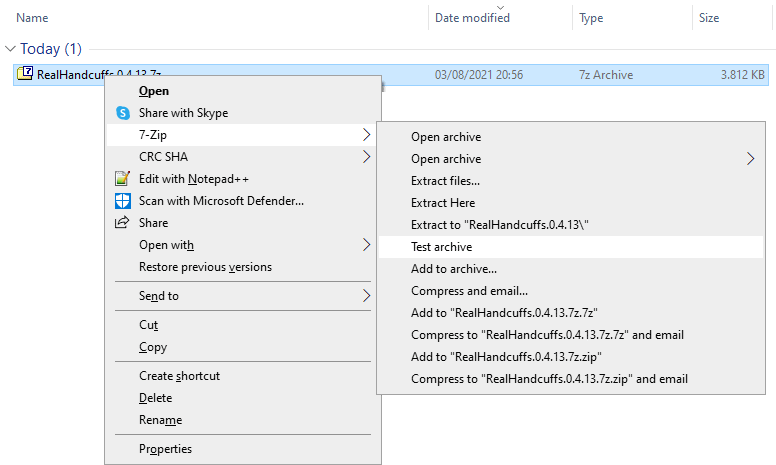Screen dimensions: 776x465
Task: Select the Share menu entry
Action: click(243, 223)
